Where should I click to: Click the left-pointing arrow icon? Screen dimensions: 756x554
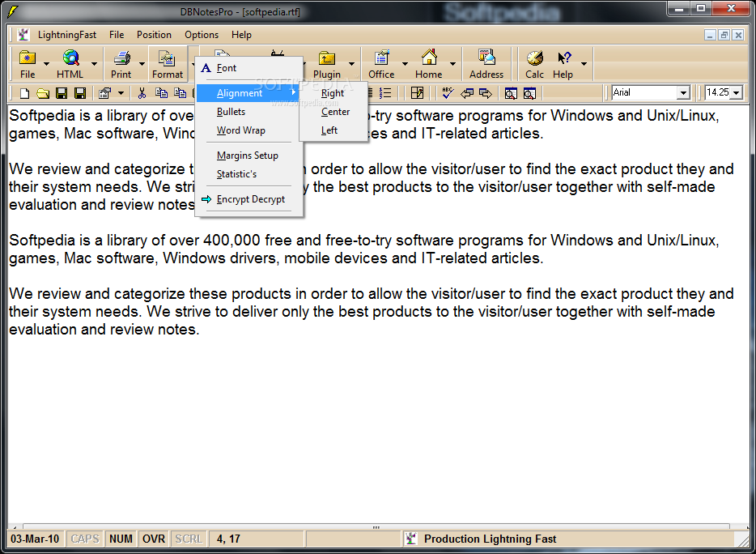point(467,92)
